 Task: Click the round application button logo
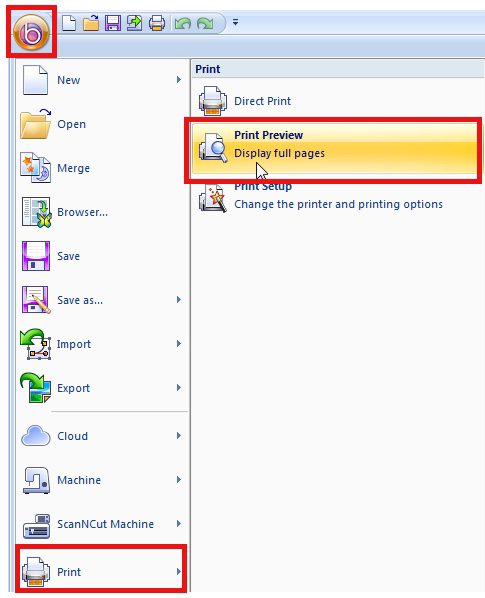[31, 32]
